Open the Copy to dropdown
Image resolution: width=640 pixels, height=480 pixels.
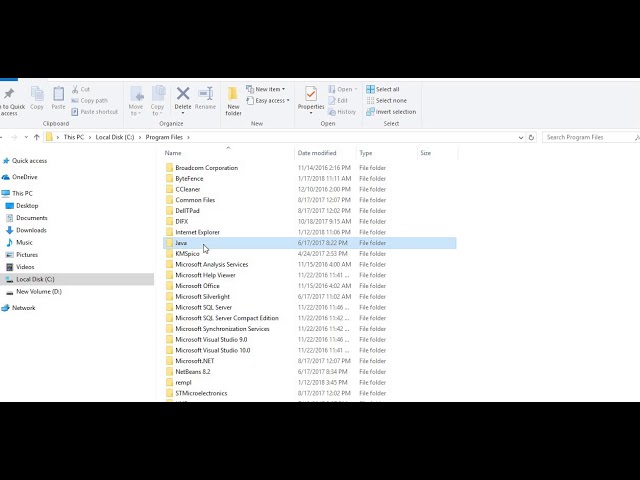point(158,101)
